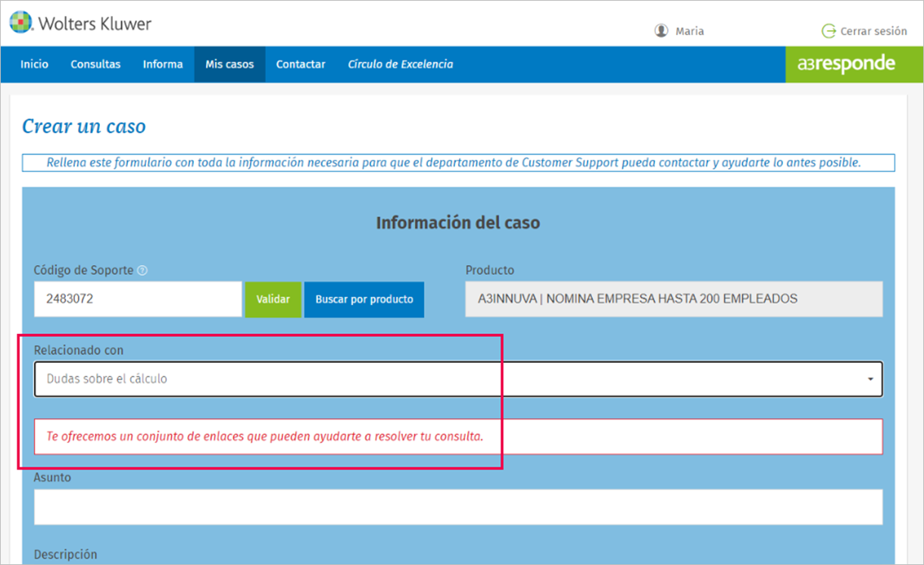
Task: Click the Maria username
Action: click(690, 31)
